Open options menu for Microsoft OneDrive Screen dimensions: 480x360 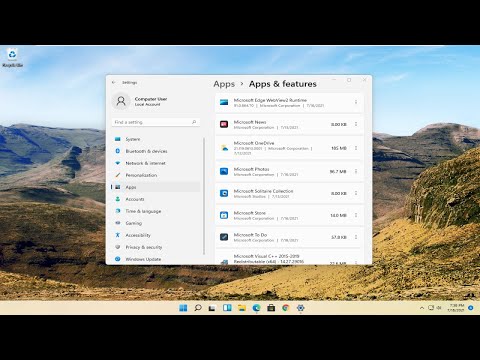(x=356, y=148)
